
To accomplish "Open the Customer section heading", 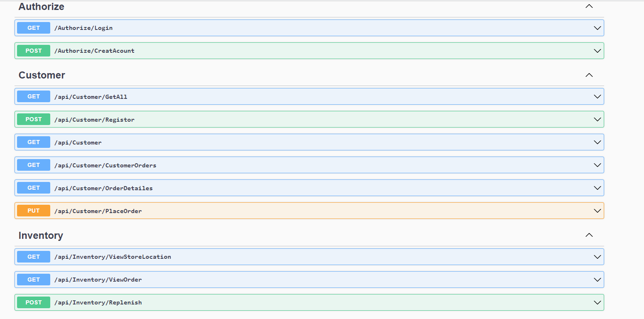I will point(42,75).
